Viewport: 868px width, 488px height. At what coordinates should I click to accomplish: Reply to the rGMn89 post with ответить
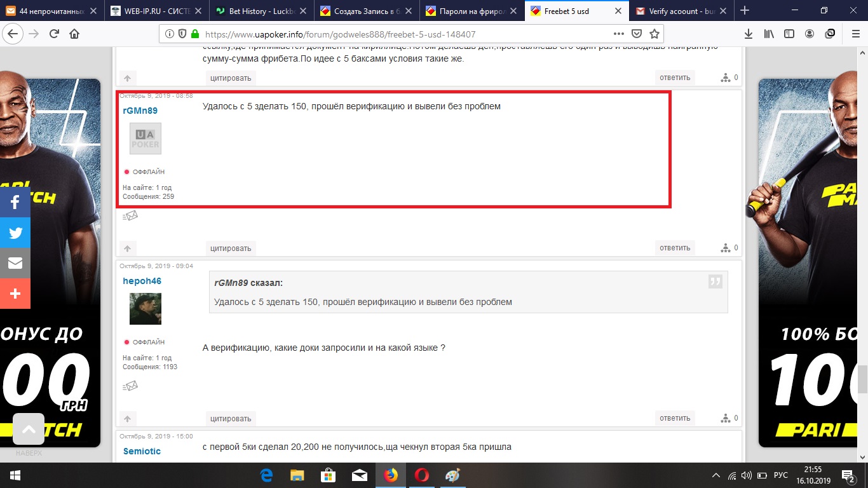coord(675,248)
